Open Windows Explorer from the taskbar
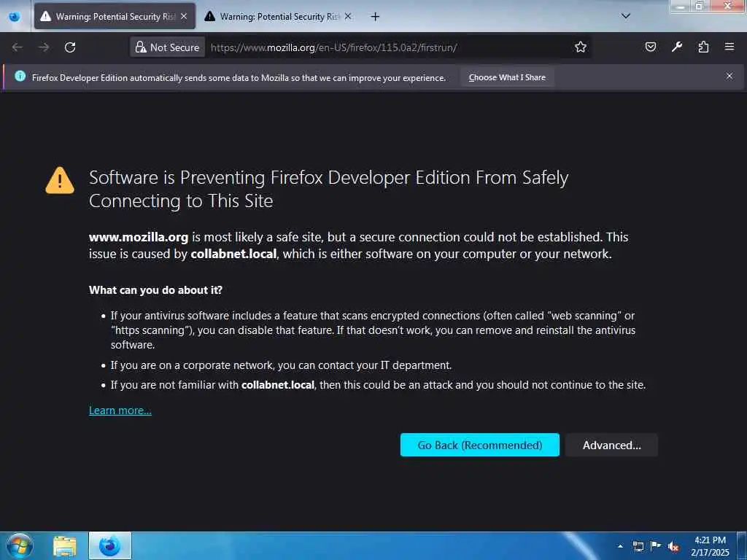The height and width of the screenshot is (560, 747). [x=65, y=546]
